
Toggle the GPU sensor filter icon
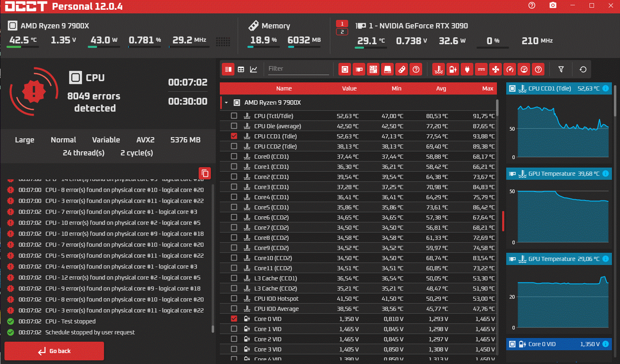pyautogui.click(x=359, y=69)
